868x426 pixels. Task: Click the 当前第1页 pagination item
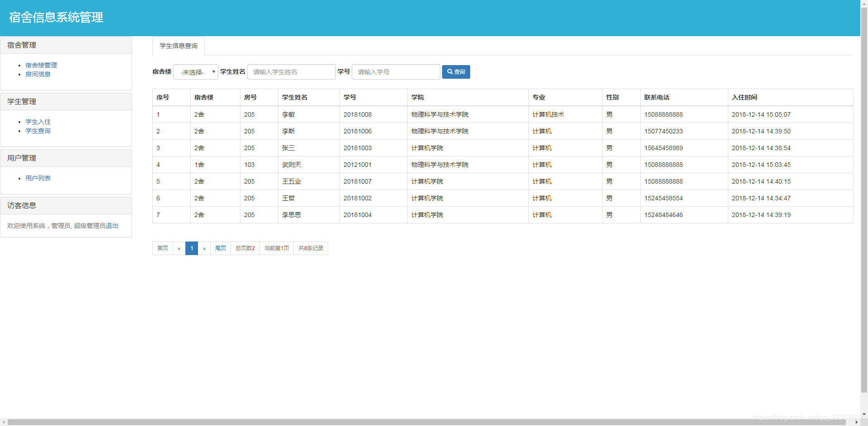pyautogui.click(x=277, y=248)
